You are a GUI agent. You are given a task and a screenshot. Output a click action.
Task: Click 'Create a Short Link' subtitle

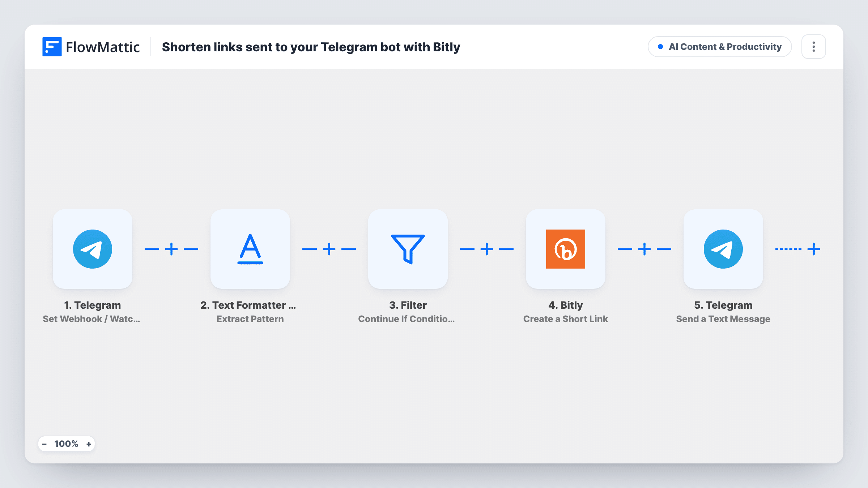tap(566, 319)
